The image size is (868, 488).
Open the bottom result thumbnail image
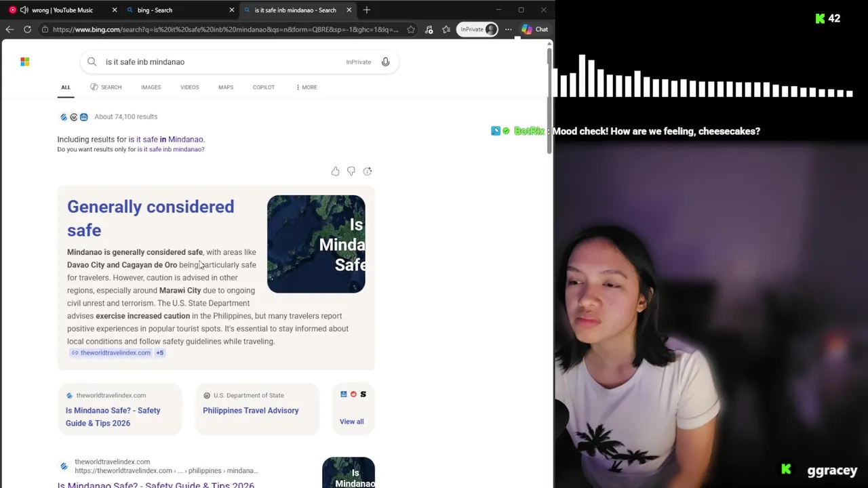tap(349, 473)
